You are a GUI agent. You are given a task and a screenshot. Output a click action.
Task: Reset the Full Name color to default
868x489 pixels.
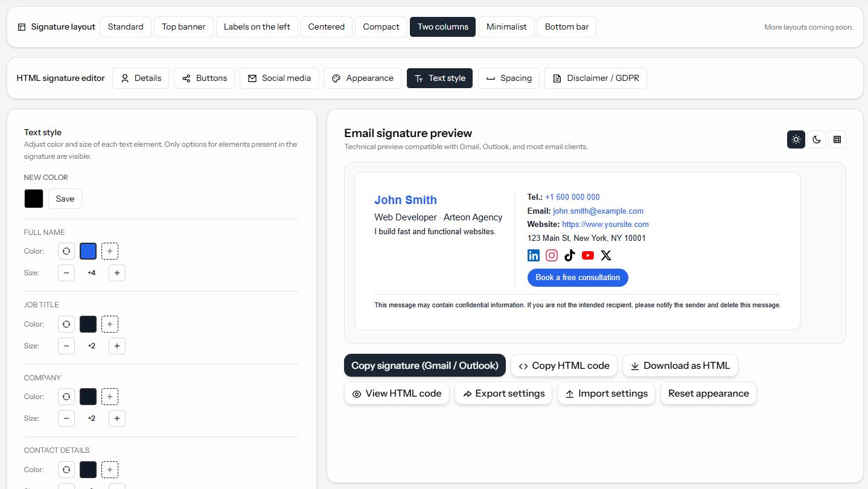(66, 251)
